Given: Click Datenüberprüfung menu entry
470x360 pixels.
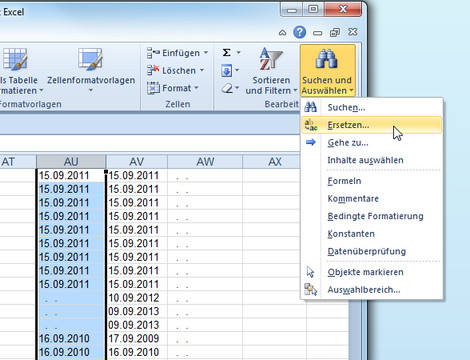Looking at the screenshot, I should point(367,251).
